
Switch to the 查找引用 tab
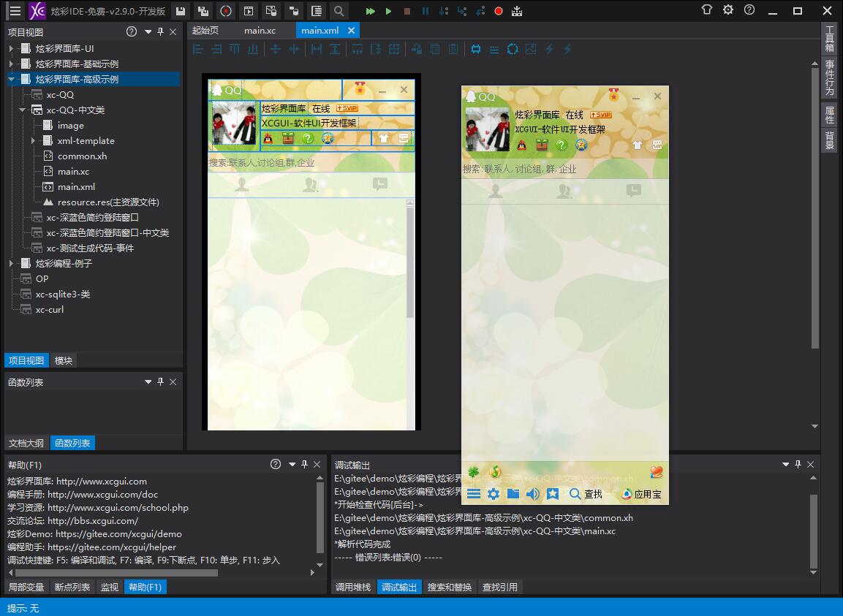point(500,587)
